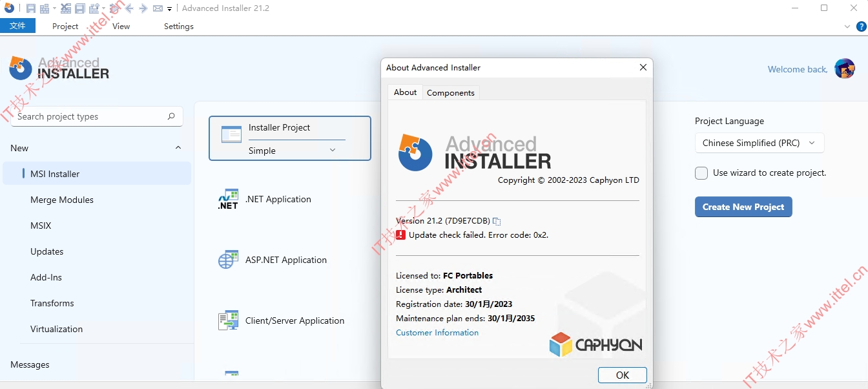This screenshot has height=389, width=868.
Task: Click the Welcome back link
Action: tap(798, 69)
